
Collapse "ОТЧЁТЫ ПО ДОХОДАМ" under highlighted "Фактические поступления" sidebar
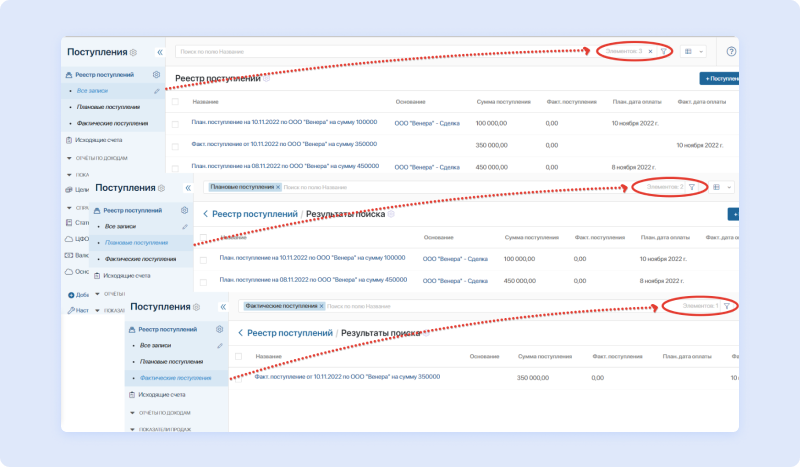(x=131, y=412)
